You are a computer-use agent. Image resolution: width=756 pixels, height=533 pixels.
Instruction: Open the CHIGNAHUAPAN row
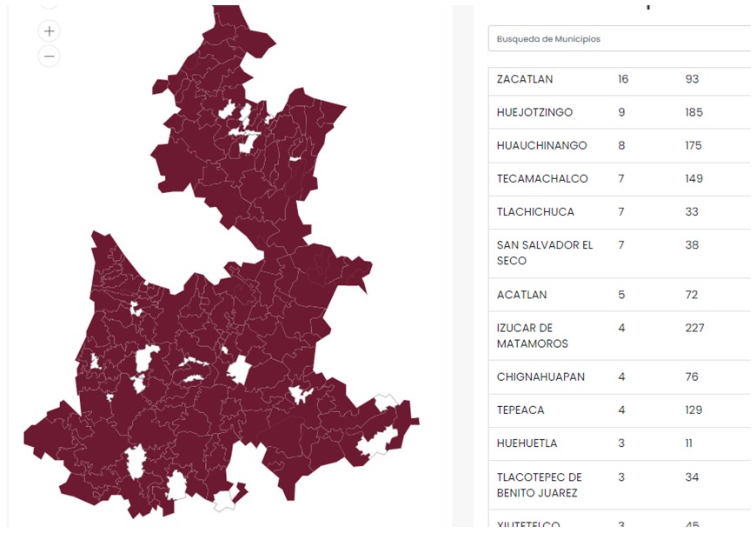540,376
